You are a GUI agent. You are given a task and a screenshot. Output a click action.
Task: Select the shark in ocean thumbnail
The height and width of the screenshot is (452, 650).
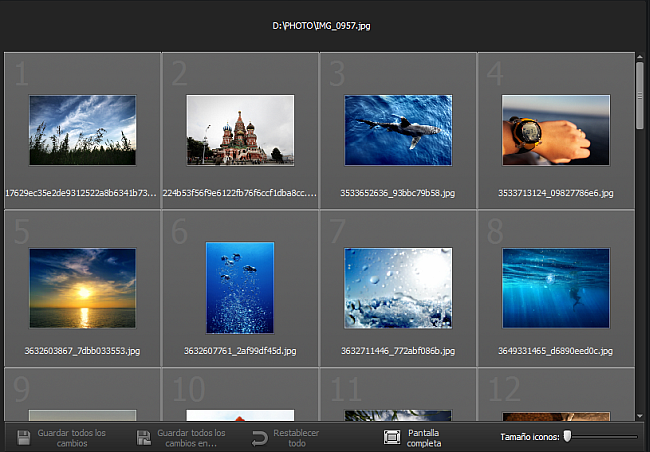[x=398, y=130]
